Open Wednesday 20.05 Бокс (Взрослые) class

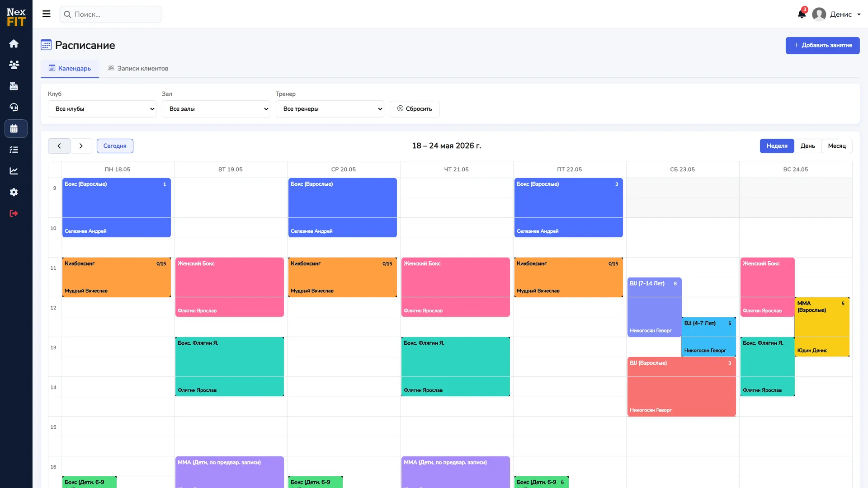coord(343,208)
